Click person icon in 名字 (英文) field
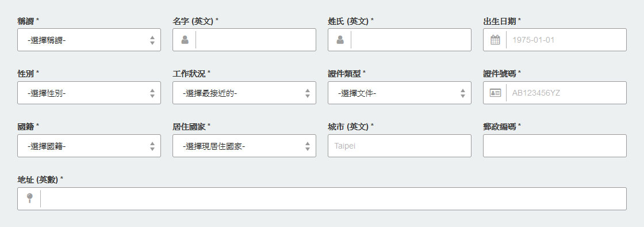644x227 pixels. (x=185, y=40)
